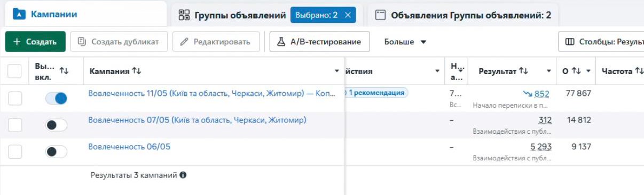Click the Редактировать button
The width and height of the screenshot is (644, 195).
[216, 42]
